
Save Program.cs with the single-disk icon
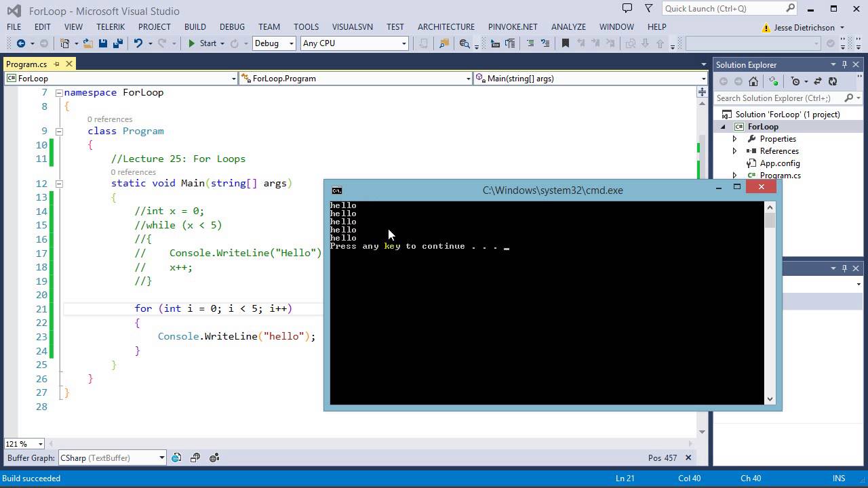(103, 43)
